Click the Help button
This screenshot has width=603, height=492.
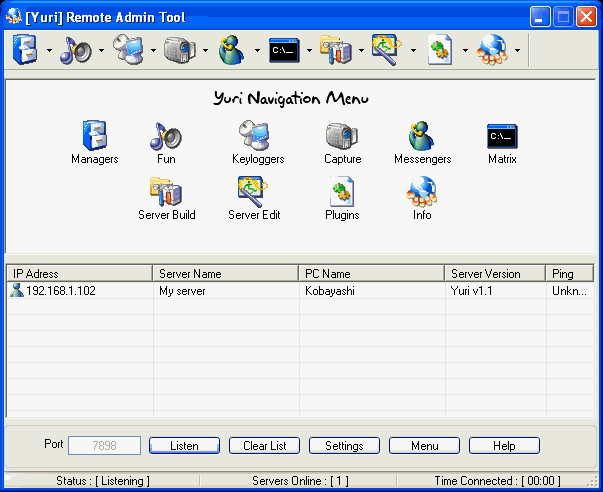coord(504,445)
